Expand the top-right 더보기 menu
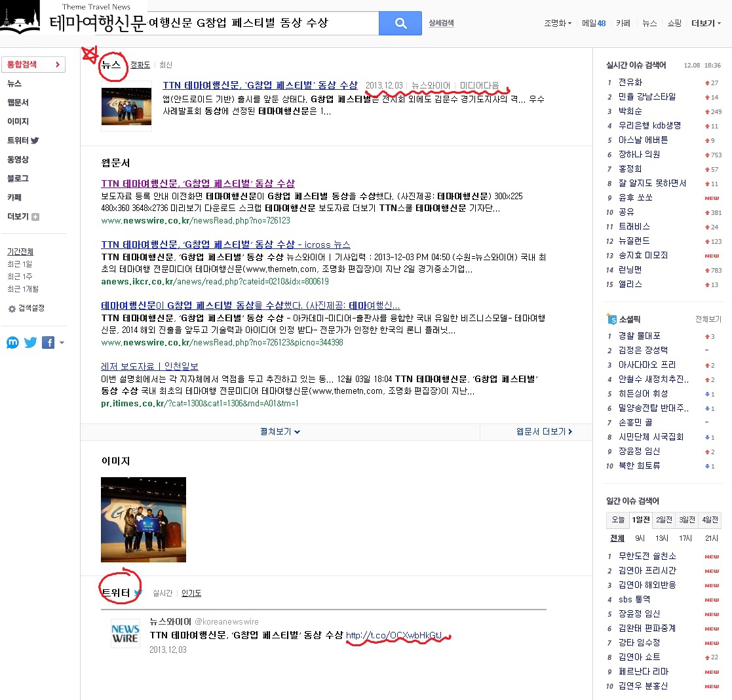The image size is (732, 700). [706, 24]
